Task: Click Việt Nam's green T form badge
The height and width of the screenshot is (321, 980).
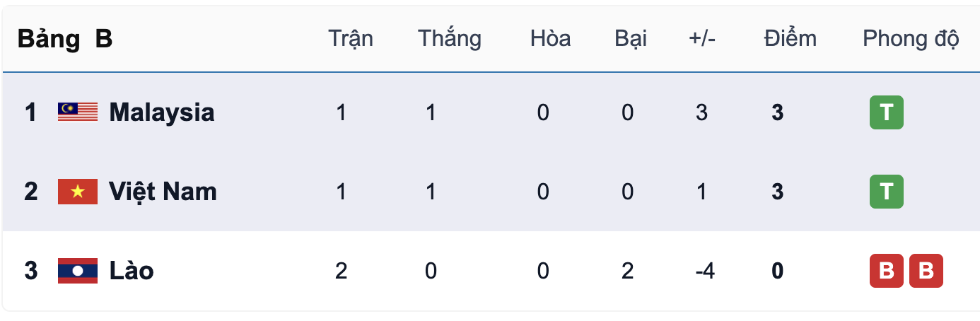Action: 886,192
